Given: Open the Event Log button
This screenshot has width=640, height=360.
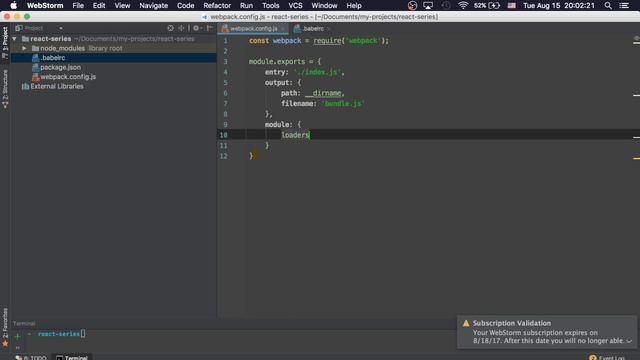Looking at the screenshot, I should pyautogui.click(x=607, y=357).
